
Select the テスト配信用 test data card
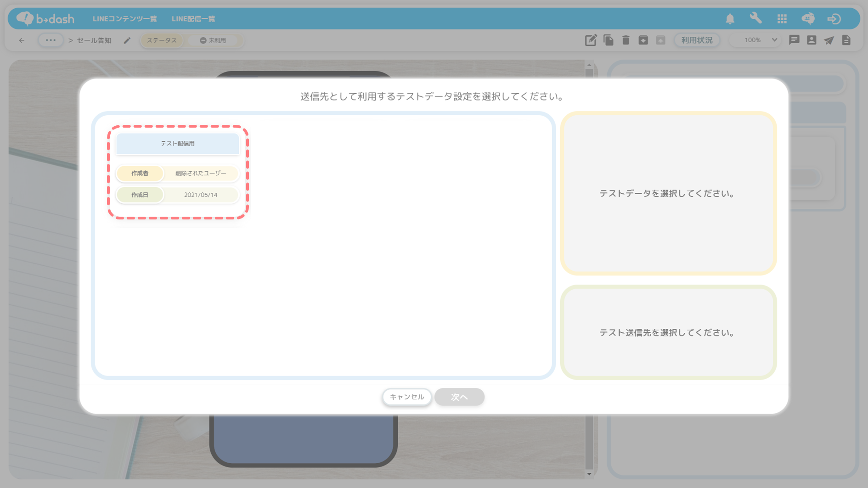coord(178,172)
